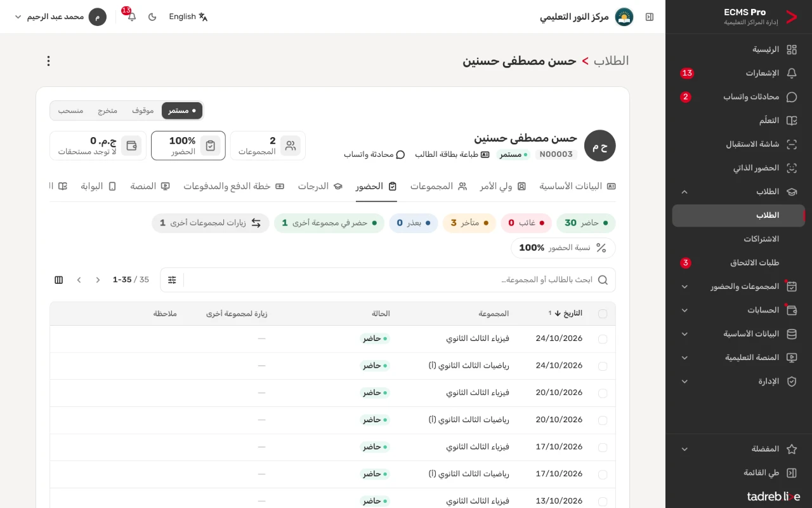
Task: Select the 17/10/2026 رياضيات الثالث الثانوي row checkbox
Action: (x=603, y=474)
